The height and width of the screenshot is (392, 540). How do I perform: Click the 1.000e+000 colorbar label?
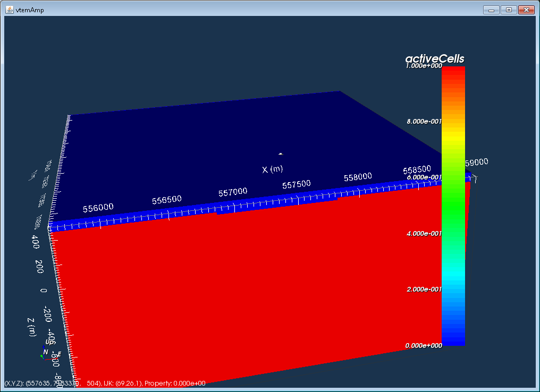(424, 66)
